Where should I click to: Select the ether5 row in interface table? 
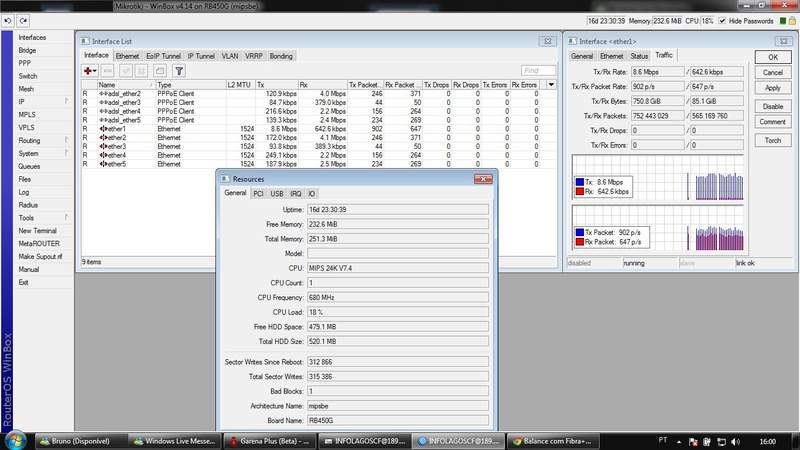click(x=318, y=164)
